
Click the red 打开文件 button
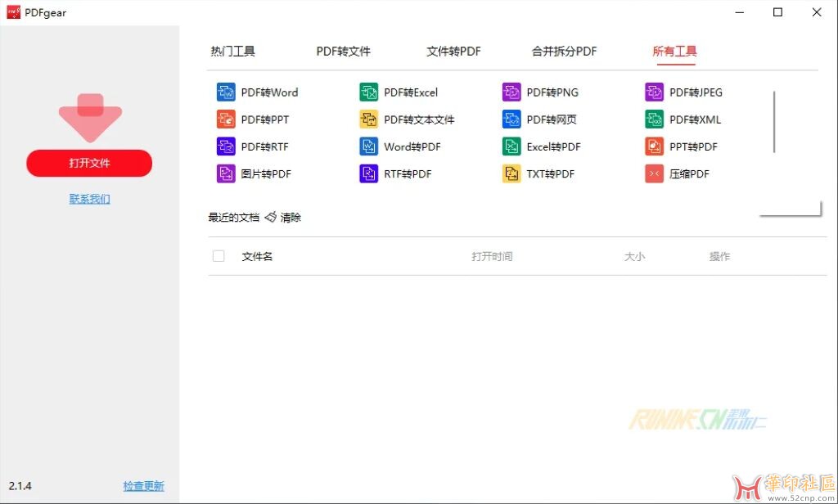(89, 163)
